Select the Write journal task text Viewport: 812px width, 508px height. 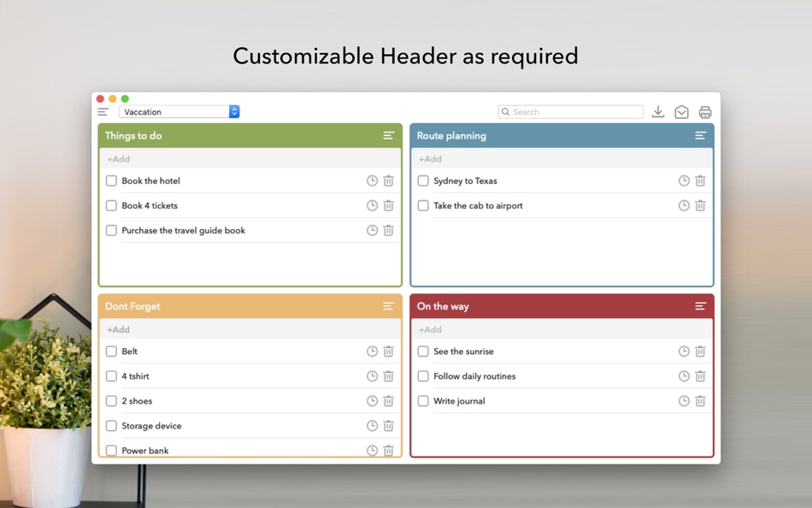[459, 401]
